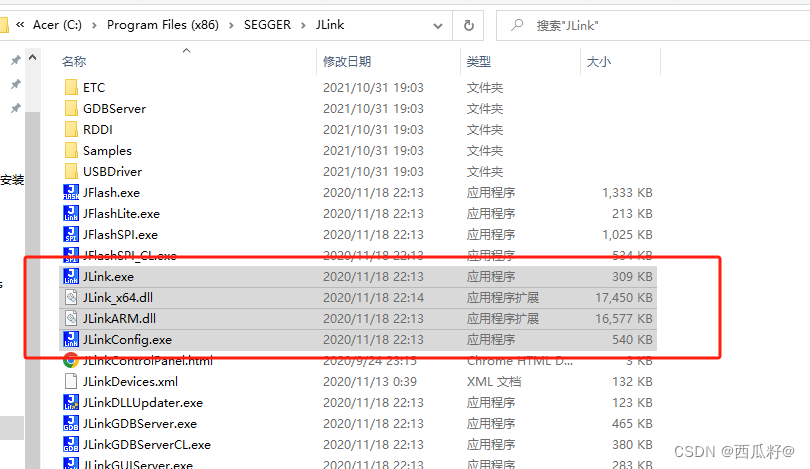Image resolution: width=810 pixels, height=469 pixels.
Task: Show hidden breadcrumb path levels
Action: pyautogui.click(x=20, y=25)
